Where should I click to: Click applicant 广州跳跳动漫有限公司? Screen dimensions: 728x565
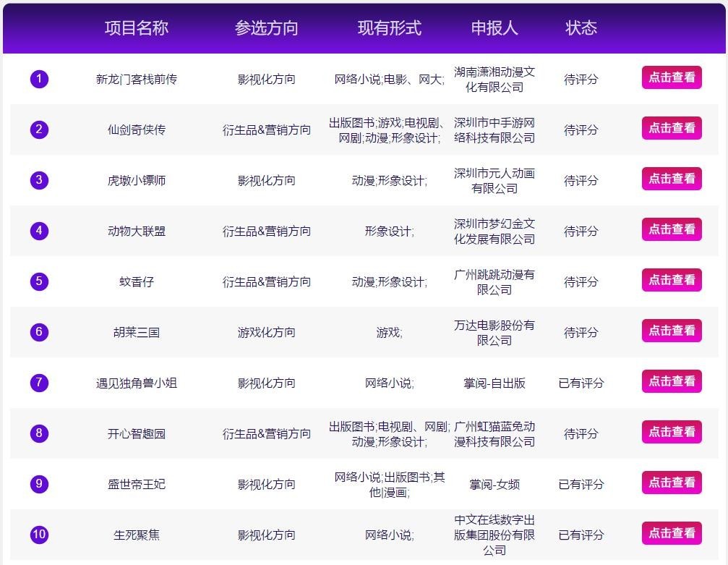click(x=494, y=282)
